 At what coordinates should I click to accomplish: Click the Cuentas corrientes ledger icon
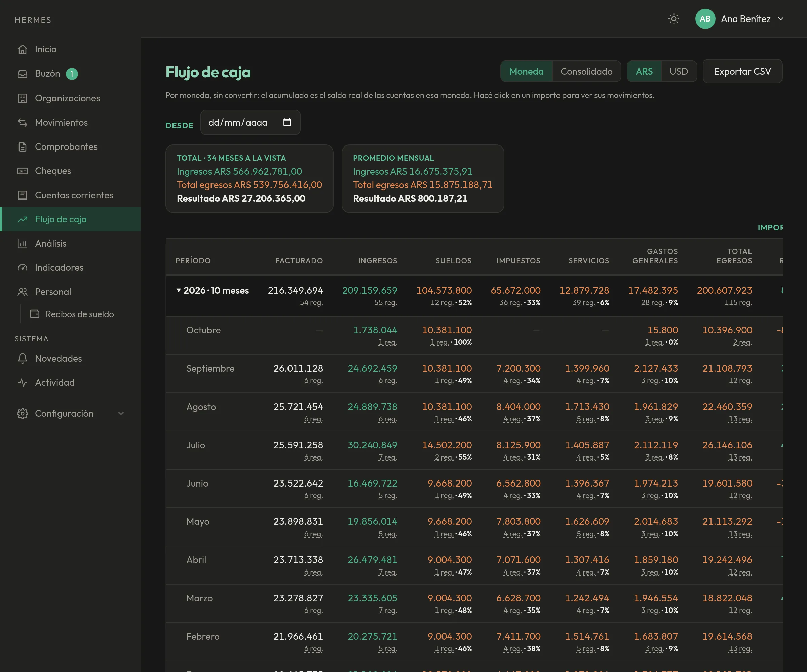22,195
